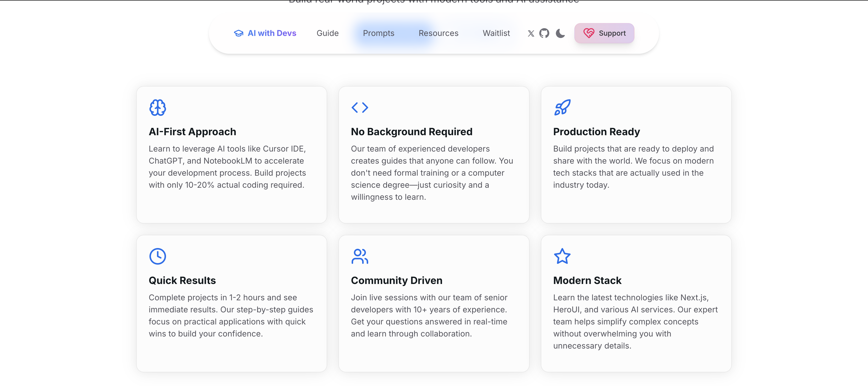Click the heart icon on Support button
This screenshot has width=868, height=386.
pos(589,33)
